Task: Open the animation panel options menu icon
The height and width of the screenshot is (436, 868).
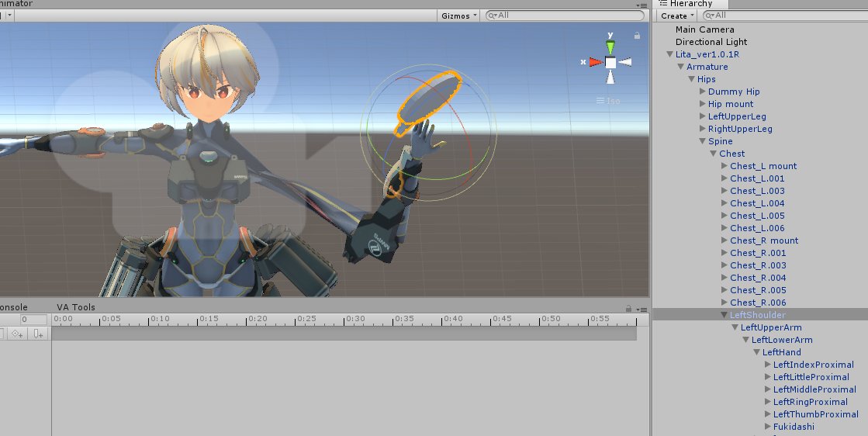Action: point(641,310)
